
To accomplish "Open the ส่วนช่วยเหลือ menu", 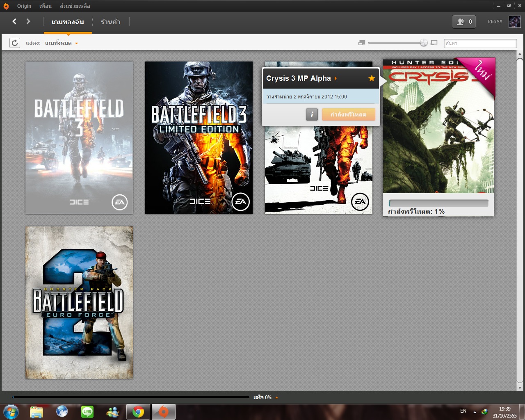I will pyautogui.click(x=75, y=6).
